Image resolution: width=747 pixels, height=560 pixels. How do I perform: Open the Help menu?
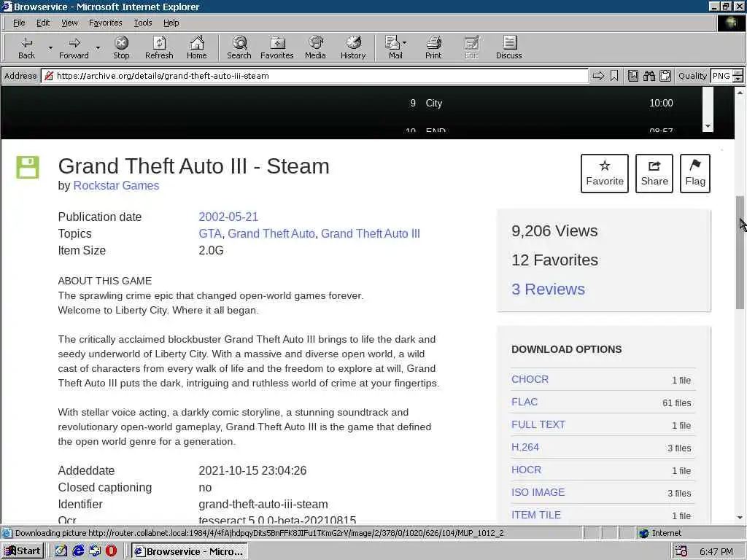pos(171,23)
